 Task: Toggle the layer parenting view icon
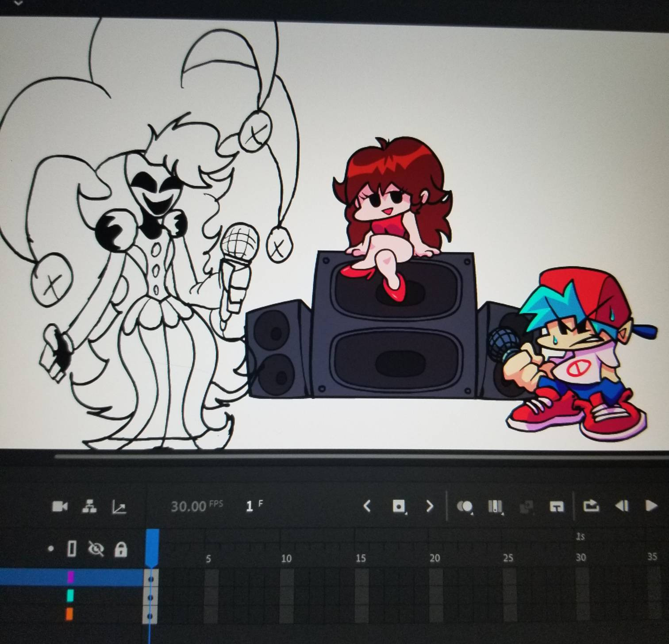[89, 506]
